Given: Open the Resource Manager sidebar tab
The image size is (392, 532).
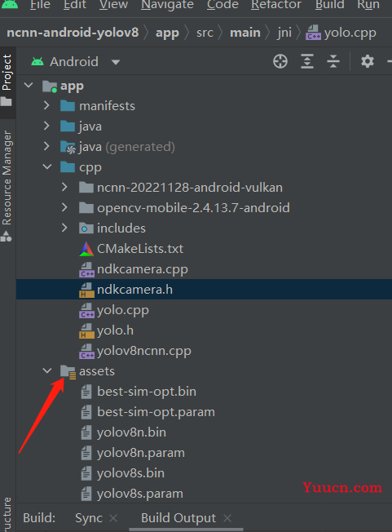Looking at the screenshot, I should pos(7,185).
